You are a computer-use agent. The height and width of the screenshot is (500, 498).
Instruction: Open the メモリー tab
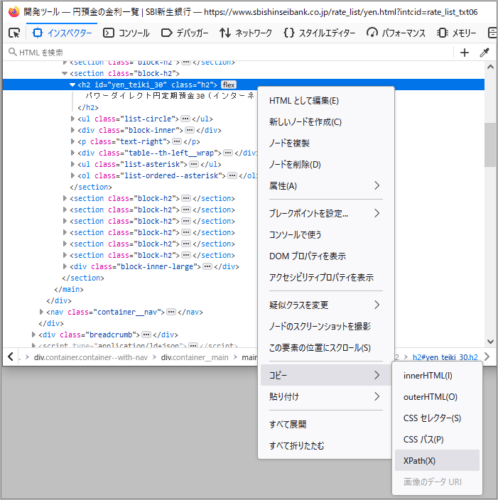457,33
